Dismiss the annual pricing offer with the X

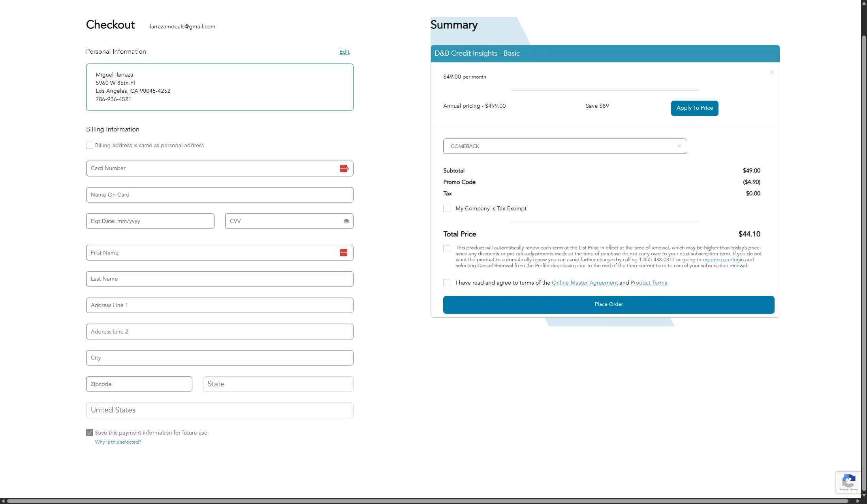tap(771, 73)
